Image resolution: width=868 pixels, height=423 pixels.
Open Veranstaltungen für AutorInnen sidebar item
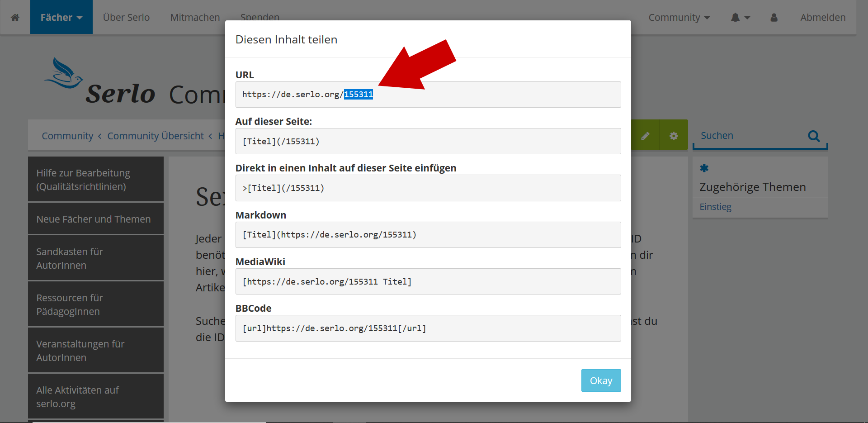[96, 350]
